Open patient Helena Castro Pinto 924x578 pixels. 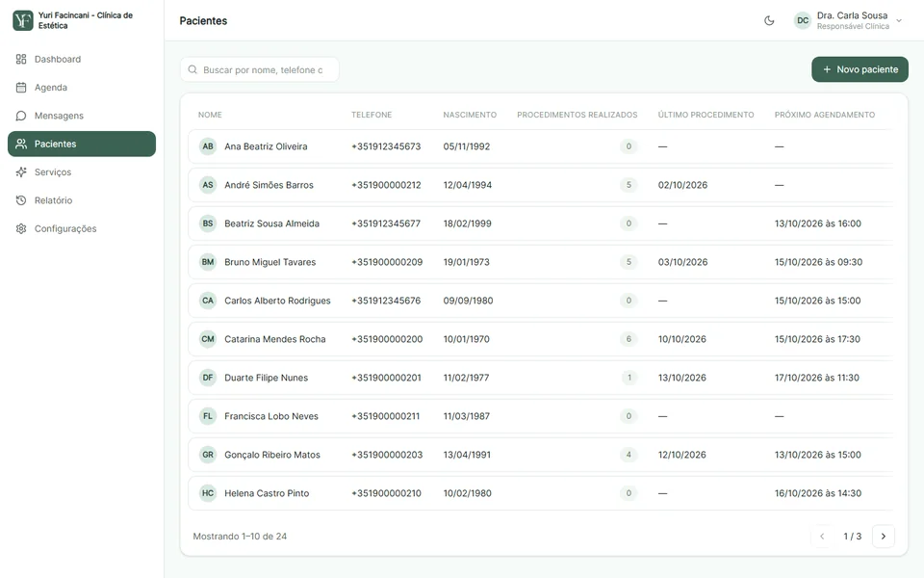(540, 493)
